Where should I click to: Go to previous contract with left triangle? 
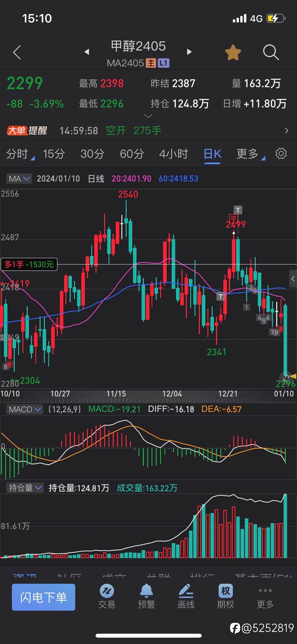click(x=87, y=52)
